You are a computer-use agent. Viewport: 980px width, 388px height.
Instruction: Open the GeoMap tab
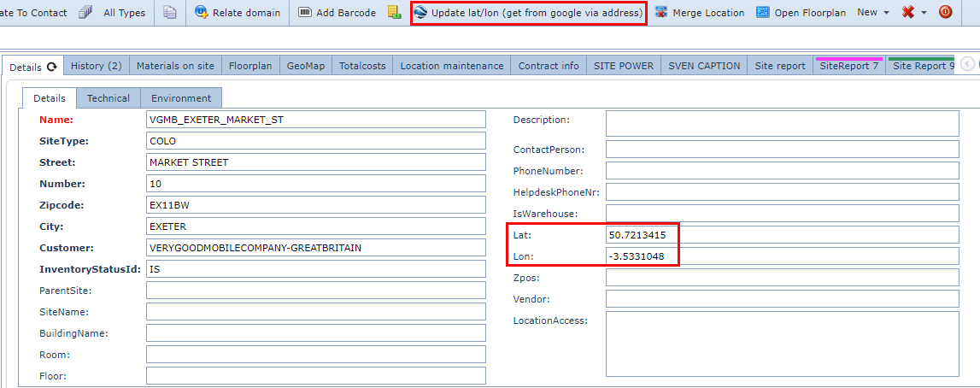point(305,66)
